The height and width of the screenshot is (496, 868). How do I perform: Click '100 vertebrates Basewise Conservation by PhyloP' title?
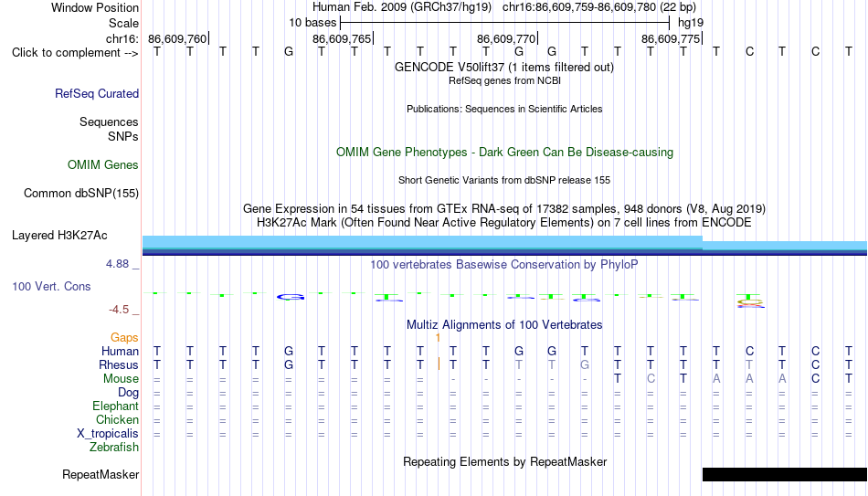point(504,265)
